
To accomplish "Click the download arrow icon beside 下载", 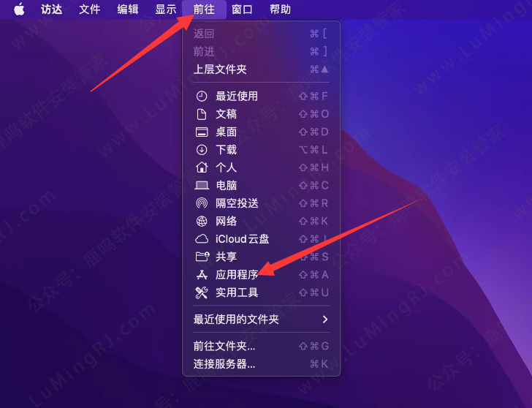I will click(202, 150).
